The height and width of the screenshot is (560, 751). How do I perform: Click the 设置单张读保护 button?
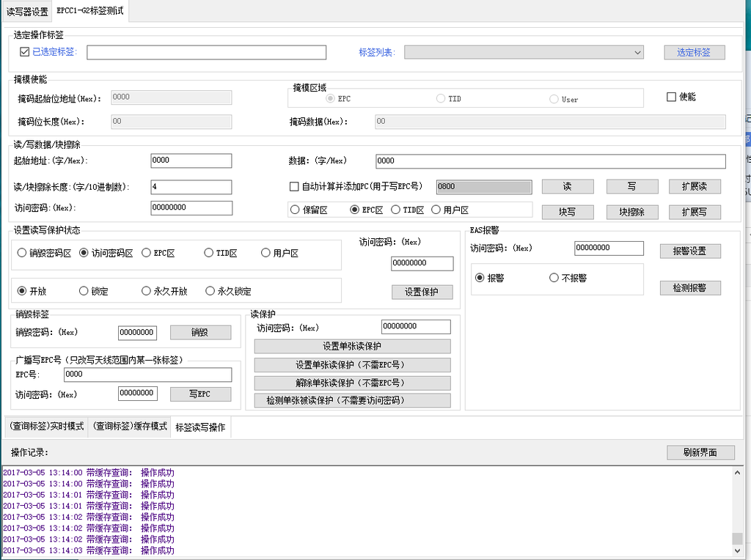(353, 346)
